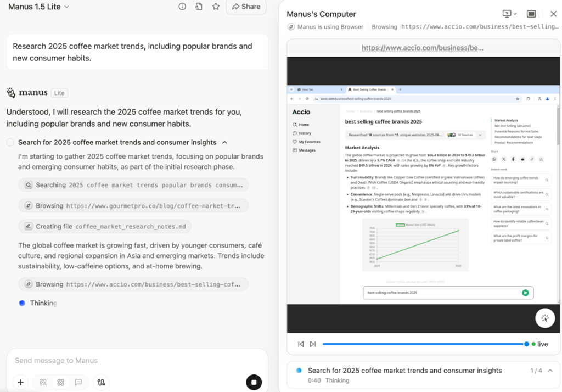Toggle the step circle beside Search for 2025 coffee

pos(10,142)
